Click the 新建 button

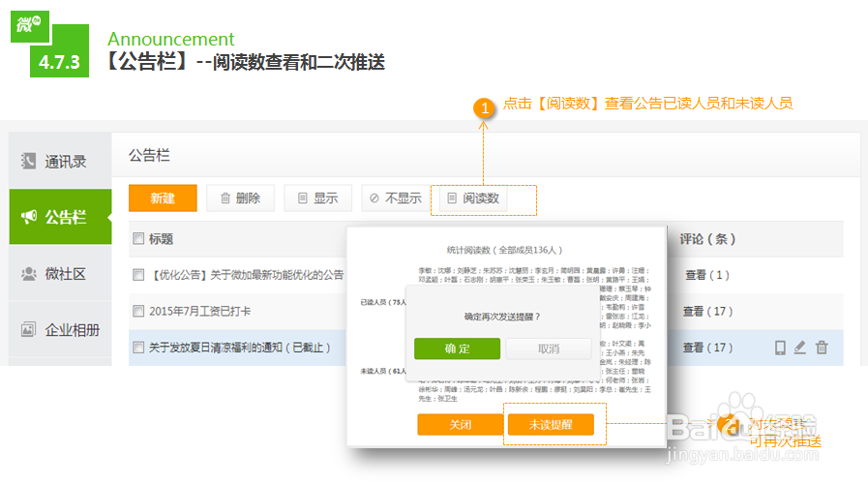tap(163, 198)
